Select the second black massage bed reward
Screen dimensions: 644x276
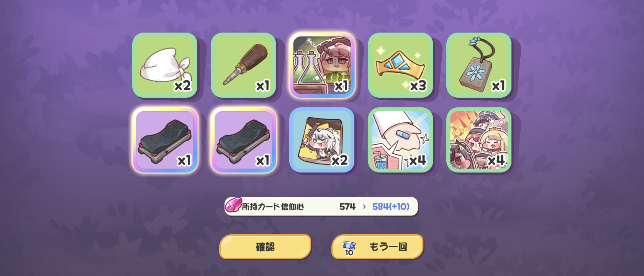tap(243, 140)
